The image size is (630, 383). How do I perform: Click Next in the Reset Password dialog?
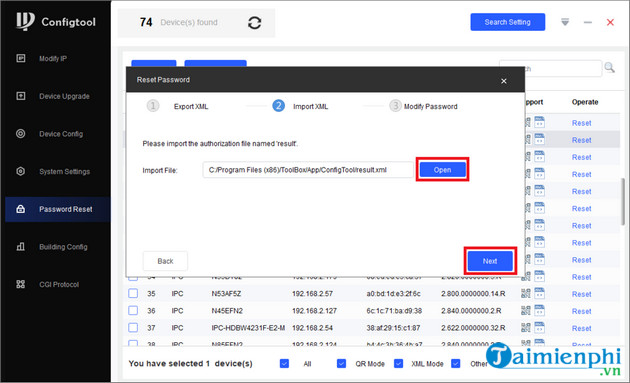point(490,261)
